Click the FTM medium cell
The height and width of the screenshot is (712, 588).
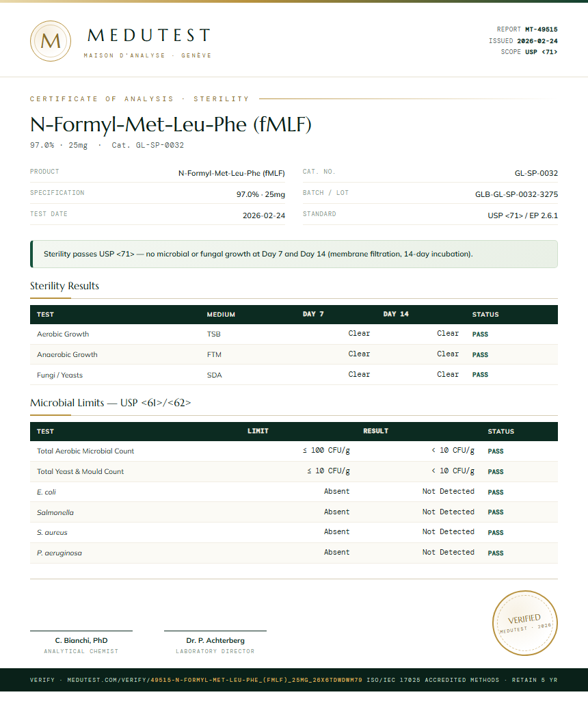click(x=214, y=355)
